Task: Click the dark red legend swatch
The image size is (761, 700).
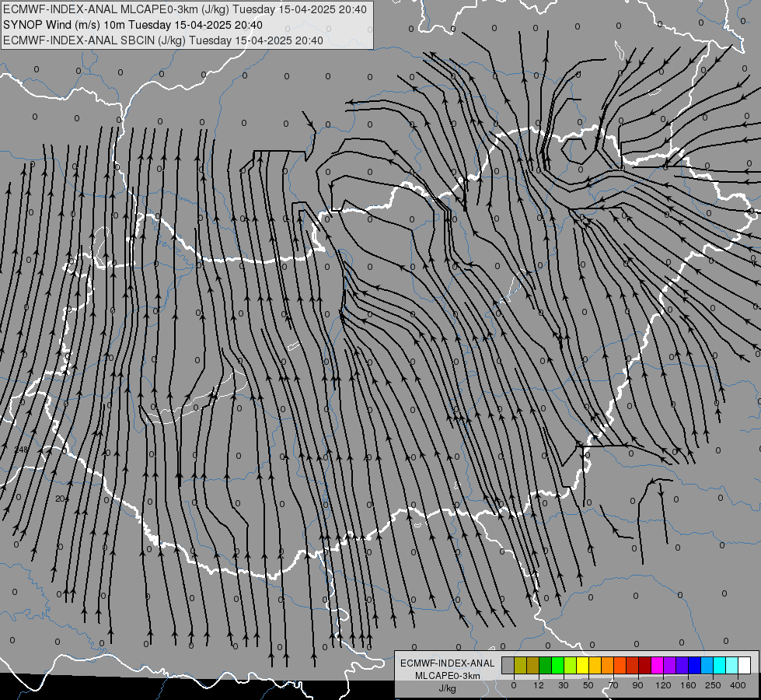Action: point(644,665)
